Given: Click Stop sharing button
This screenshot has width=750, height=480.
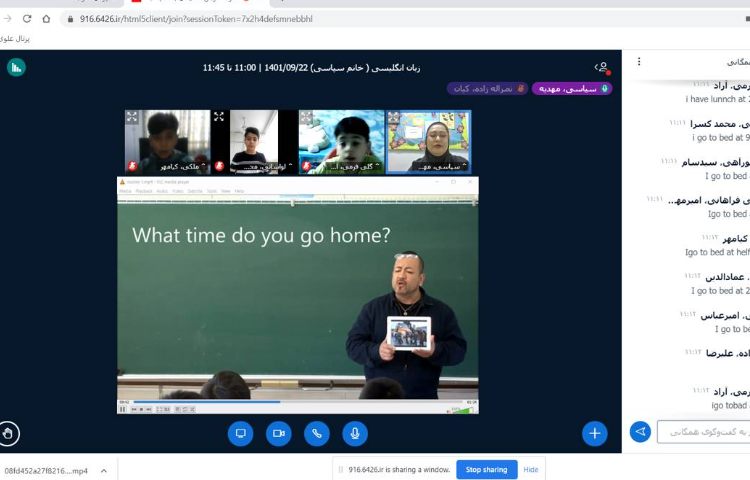Looking at the screenshot, I should [x=487, y=469].
